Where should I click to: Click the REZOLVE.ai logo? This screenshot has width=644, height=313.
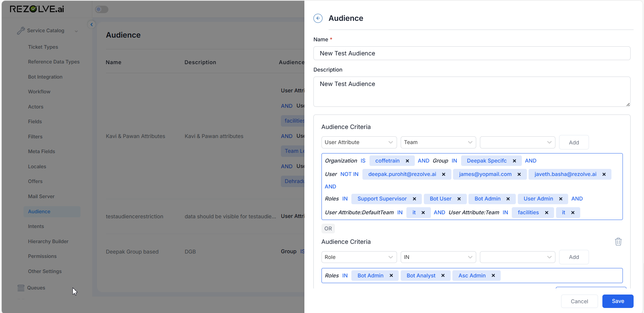click(x=37, y=9)
